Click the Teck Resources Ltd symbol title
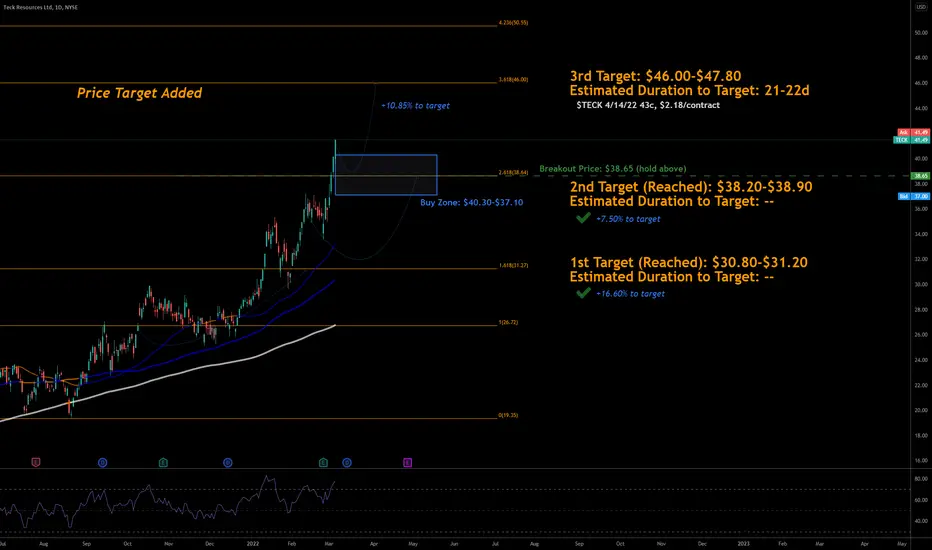 click(x=40, y=7)
